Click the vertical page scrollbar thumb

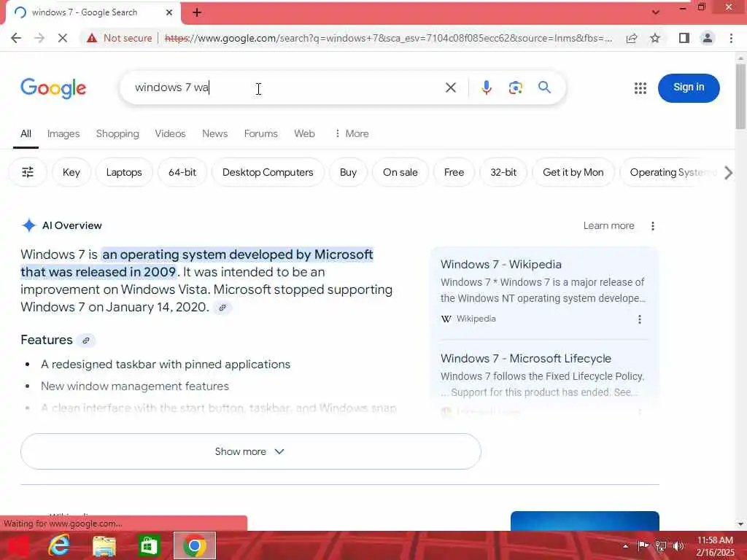tap(740, 96)
